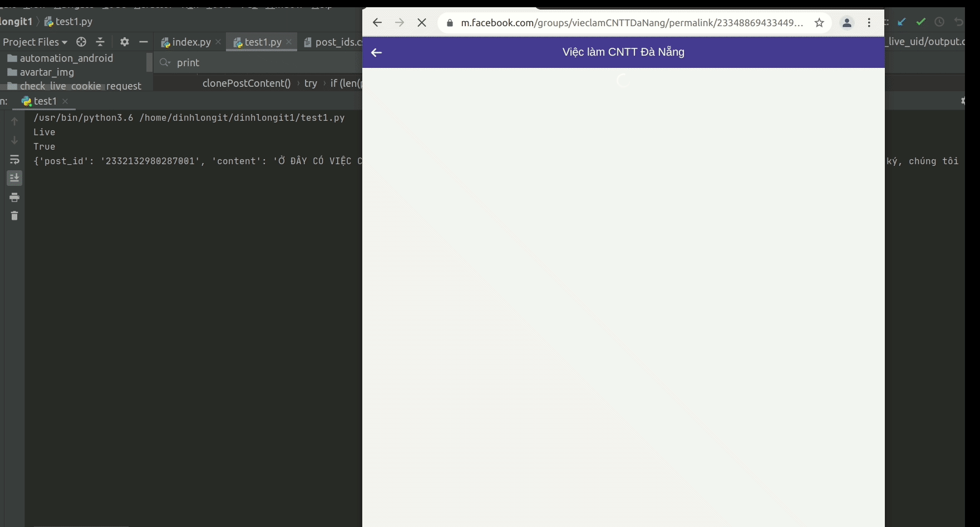980x527 pixels.
Task: Collapse all folders in Project panel
Action: pyautogui.click(x=100, y=42)
